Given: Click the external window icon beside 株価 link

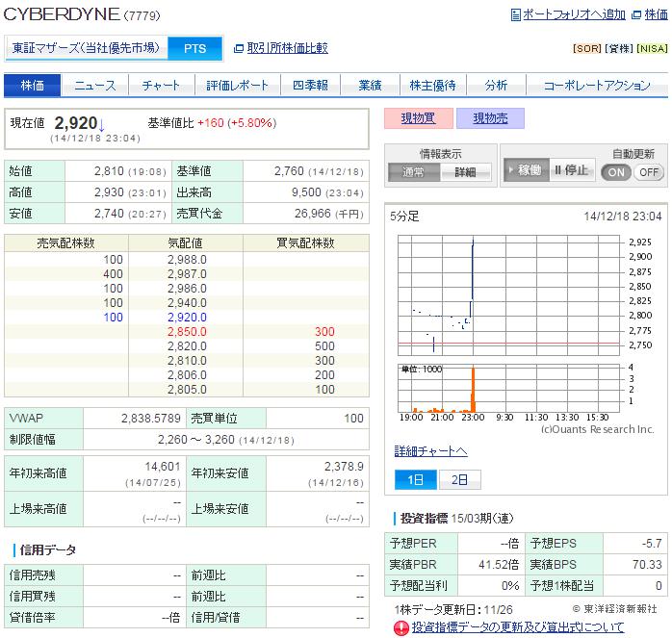Looking at the screenshot, I should 636,15.
